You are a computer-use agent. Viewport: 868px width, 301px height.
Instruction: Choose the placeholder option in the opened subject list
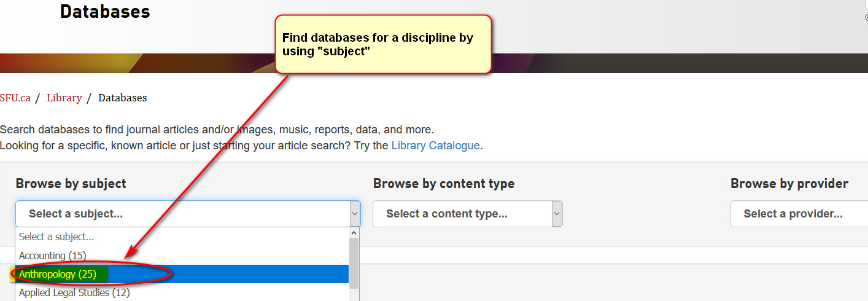click(x=182, y=237)
